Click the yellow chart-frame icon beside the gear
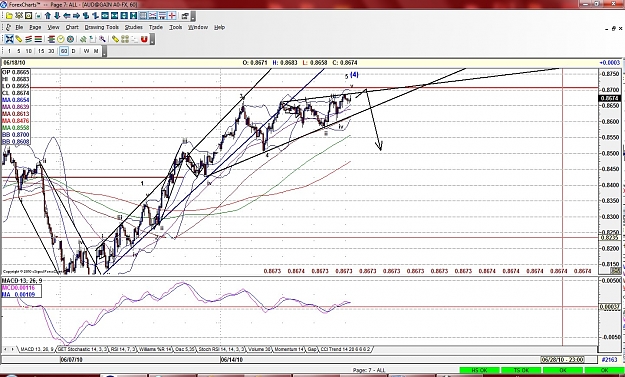This screenshot has width=625, height=377. [x=28, y=16]
